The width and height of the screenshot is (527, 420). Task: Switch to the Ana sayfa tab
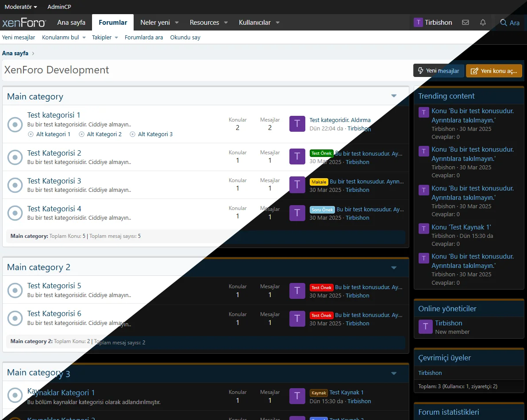[x=71, y=23]
